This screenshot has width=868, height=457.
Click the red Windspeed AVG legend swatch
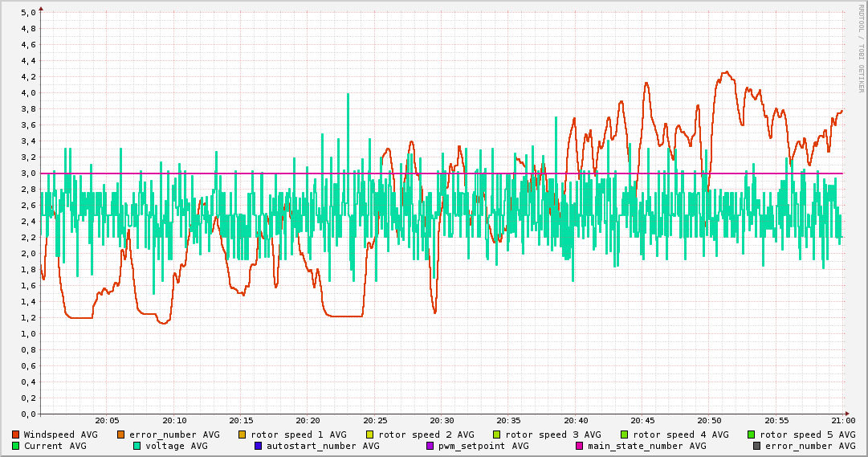click(x=15, y=435)
